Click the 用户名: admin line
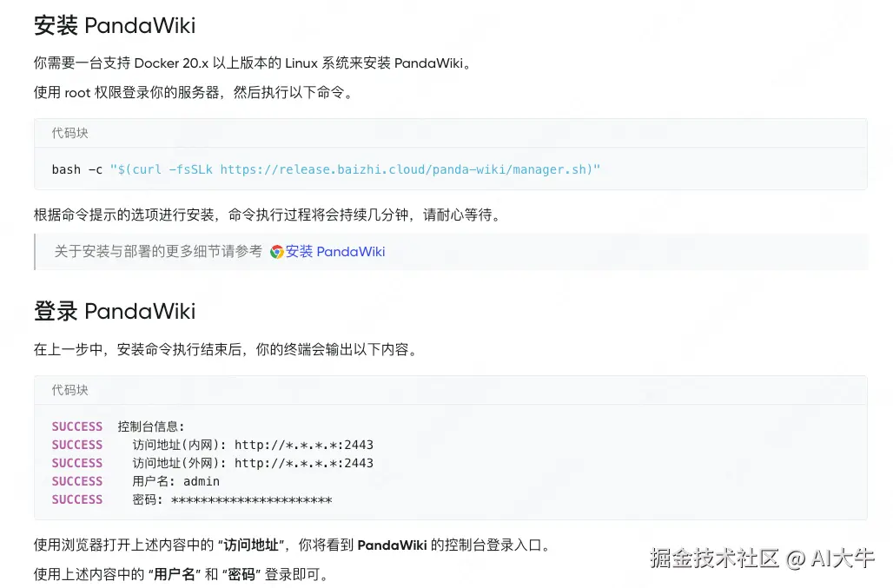Screen dimensions: 893x588 pos(136,481)
